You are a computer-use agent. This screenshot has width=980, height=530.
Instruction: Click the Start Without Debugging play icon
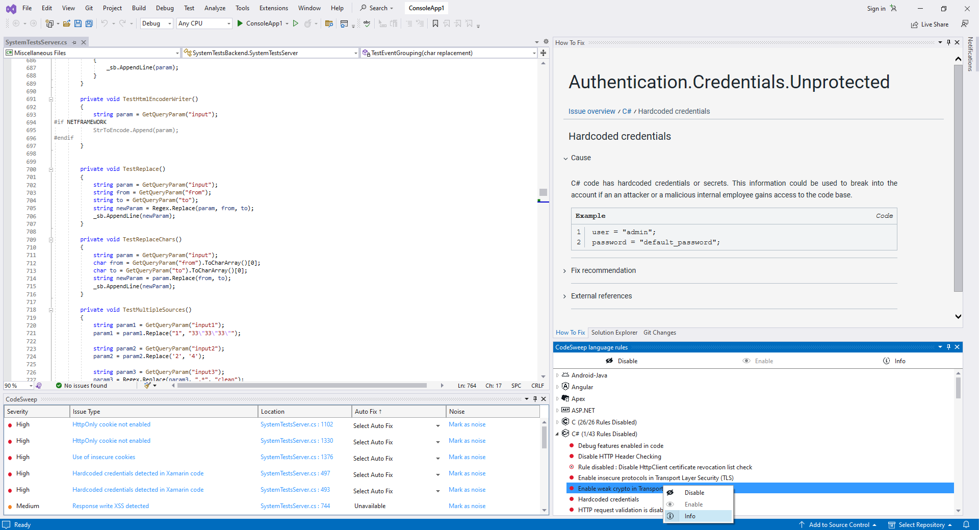pos(296,23)
